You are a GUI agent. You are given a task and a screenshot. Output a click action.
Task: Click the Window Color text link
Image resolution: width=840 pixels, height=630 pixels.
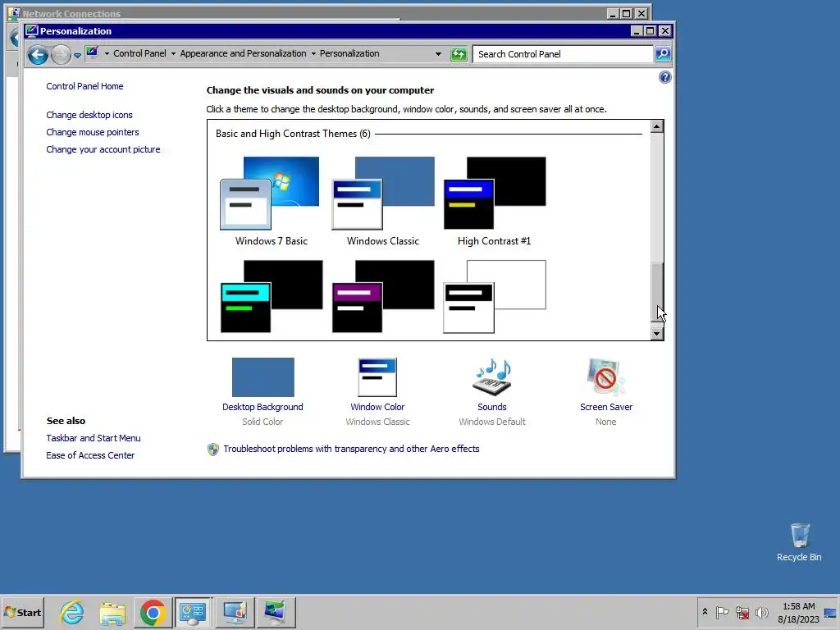click(x=377, y=407)
